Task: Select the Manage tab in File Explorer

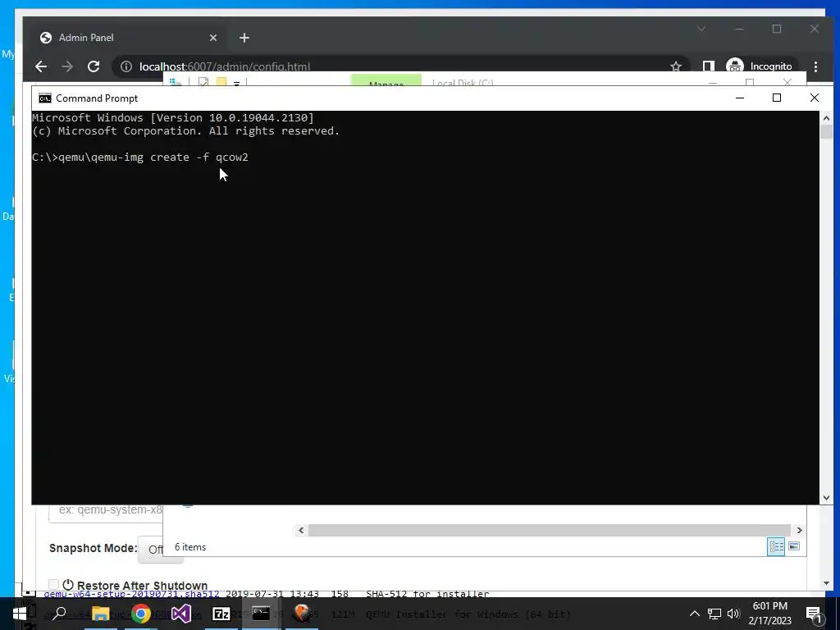Action: (x=386, y=81)
